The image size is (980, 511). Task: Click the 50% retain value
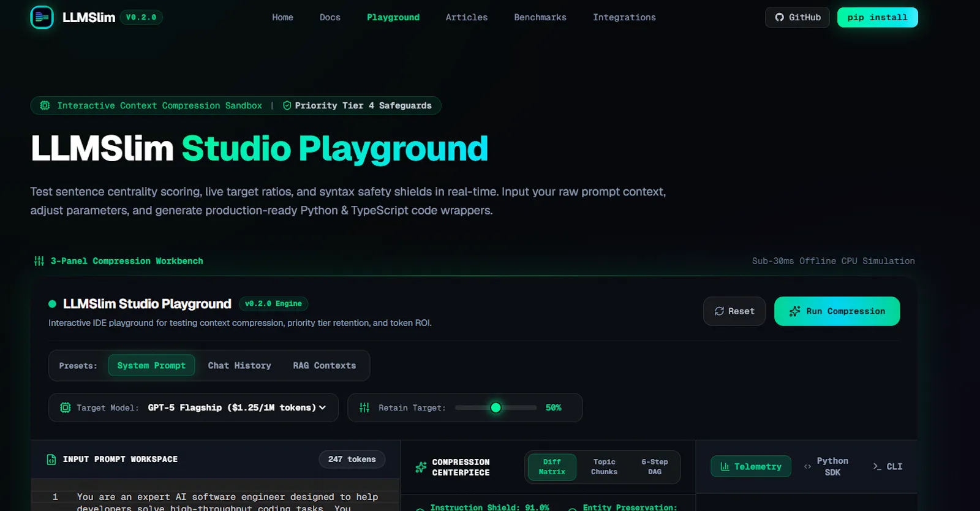click(553, 407)
